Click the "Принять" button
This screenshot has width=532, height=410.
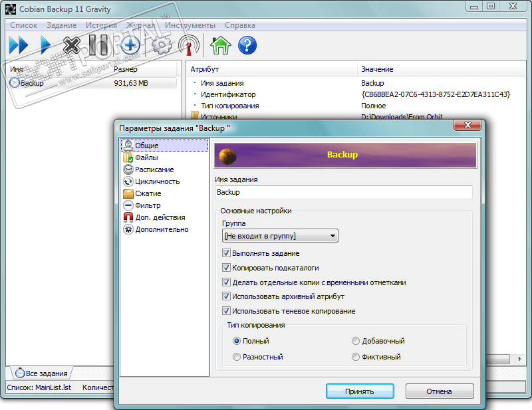[360, 391]
